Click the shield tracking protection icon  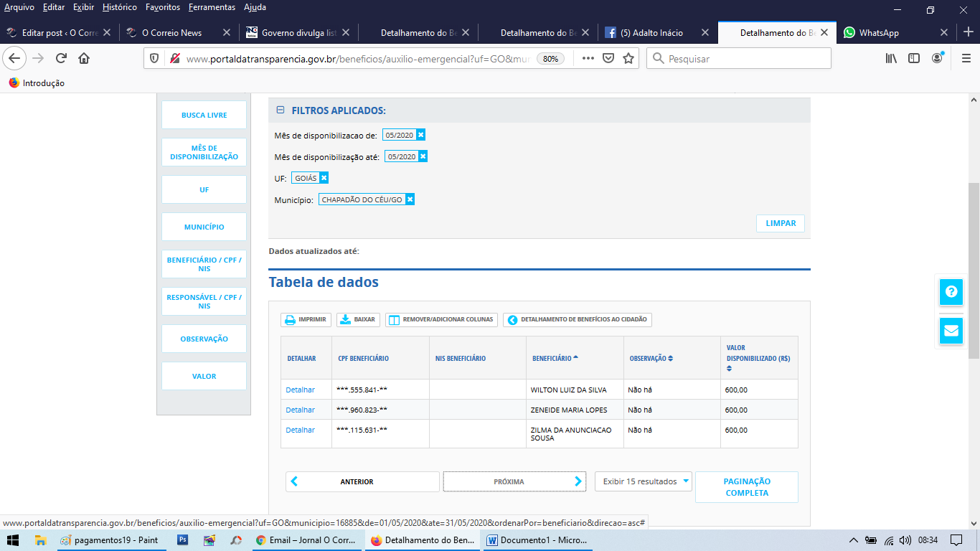pyautogui.click(x=155, y=59)
